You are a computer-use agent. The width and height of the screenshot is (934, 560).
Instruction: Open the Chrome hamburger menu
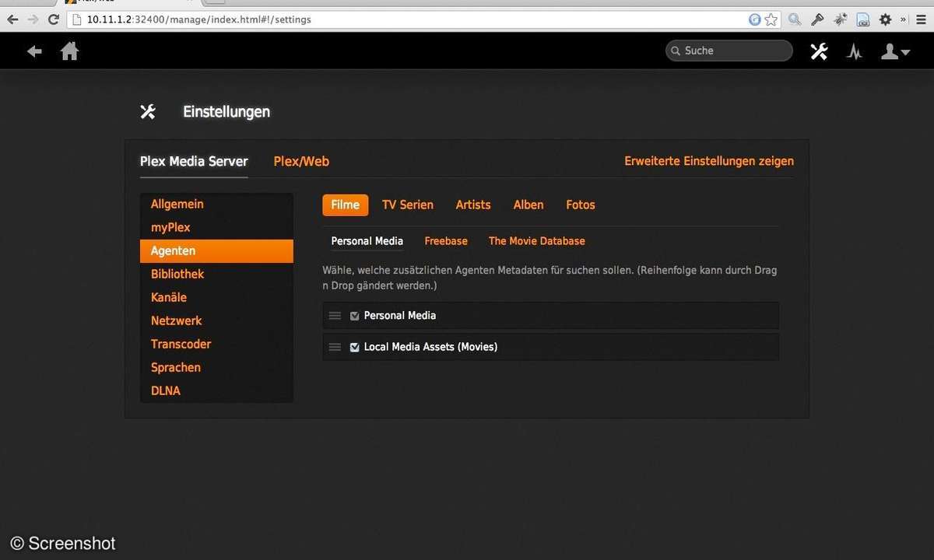(x=919, y=19)
